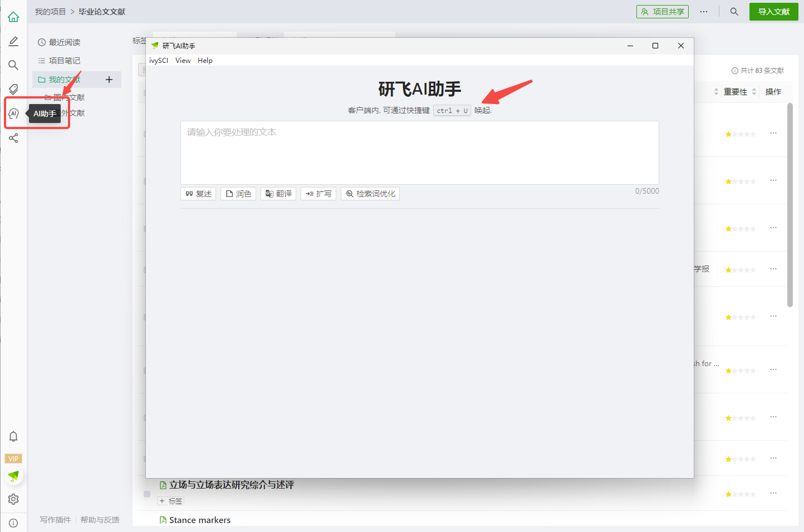Rate first star of 立场与立场表达研究综介与述评
This screenshot has width=804, height=532.
coord(728,494)
